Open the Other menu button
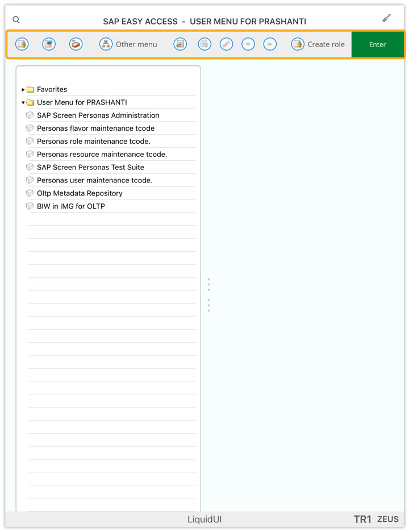This screenshot has width=409, height=532. pyautogui.click(x=128, y=44)
